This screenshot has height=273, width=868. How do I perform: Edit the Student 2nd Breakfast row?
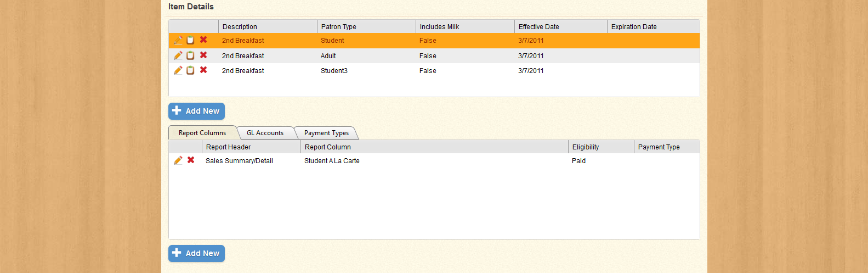click(x=178, y=40)
